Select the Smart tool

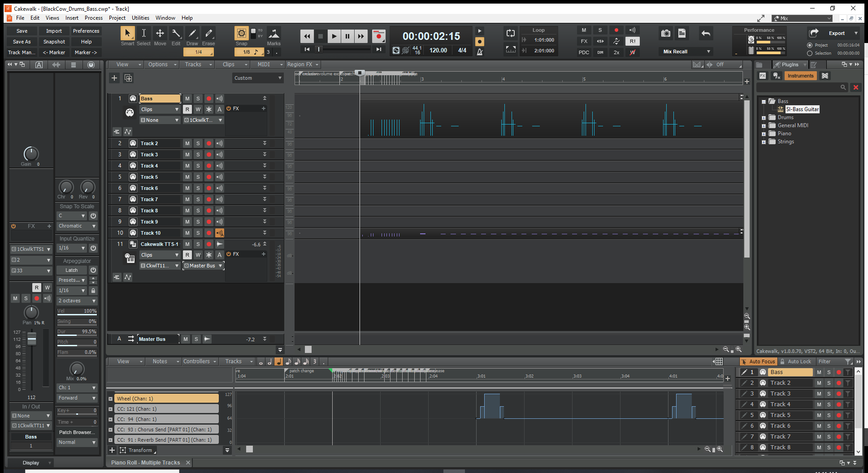click(127, 33)
